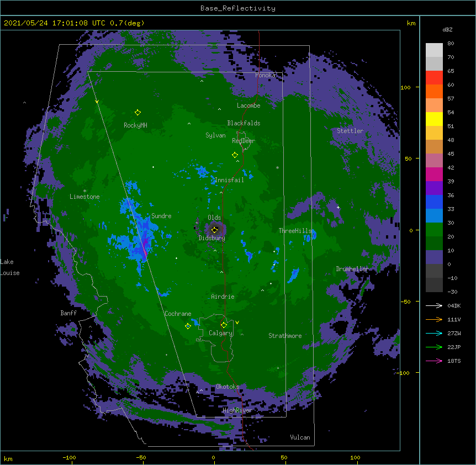Image resolution: width=476 pixels, height=465 pixels.
Task: Click the Olds label
Action: tap(214, 218)
